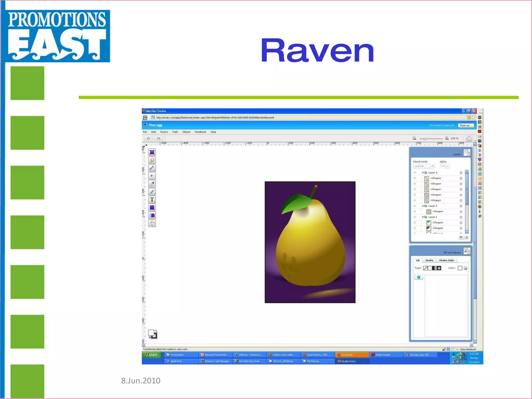
Task: Open the Edit menu
Action: tap(154, 132)
